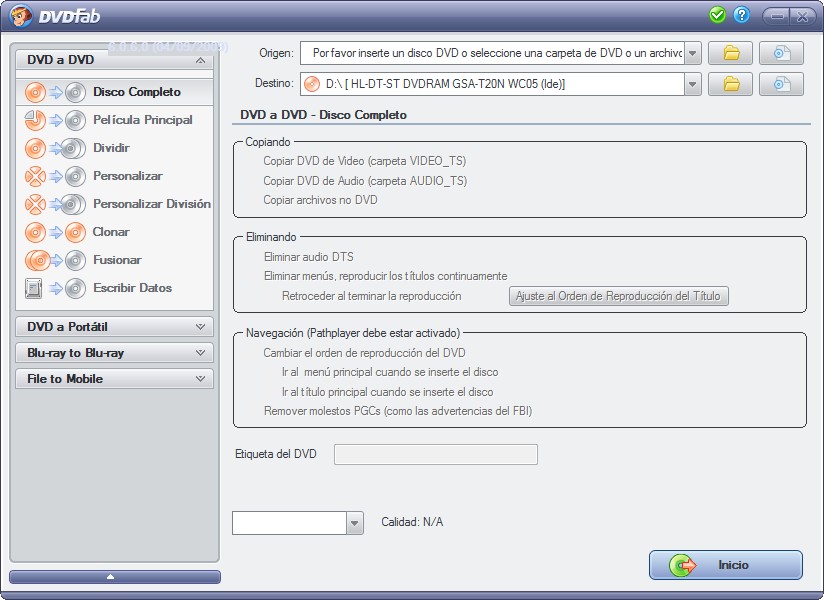
Task: Click the disc icon in Destino field
Action: point(312,84)
